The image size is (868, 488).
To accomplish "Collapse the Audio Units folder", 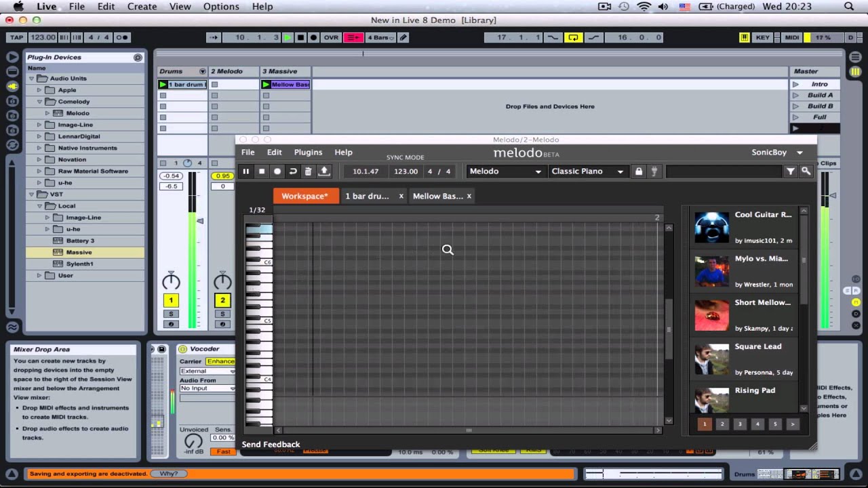I will pyautogui.click(x=32, y=79).
